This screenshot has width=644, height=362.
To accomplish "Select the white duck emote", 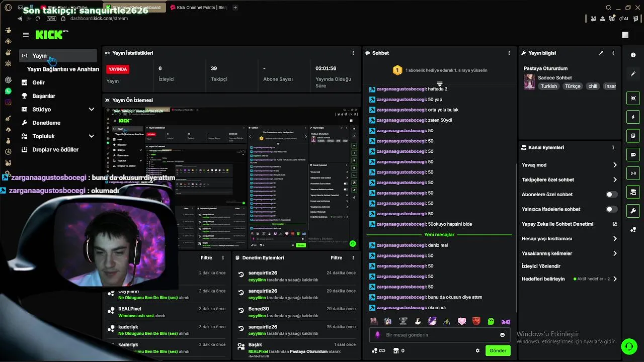I will (418, 321).
